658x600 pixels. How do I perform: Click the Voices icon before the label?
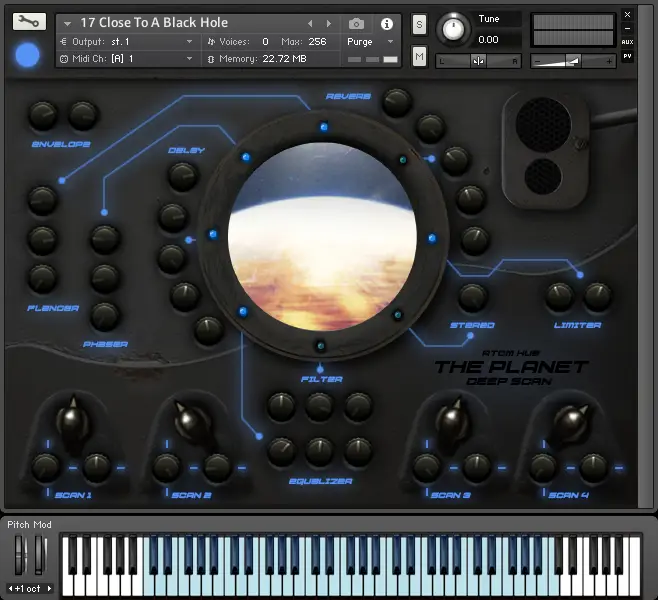point(211,42)
